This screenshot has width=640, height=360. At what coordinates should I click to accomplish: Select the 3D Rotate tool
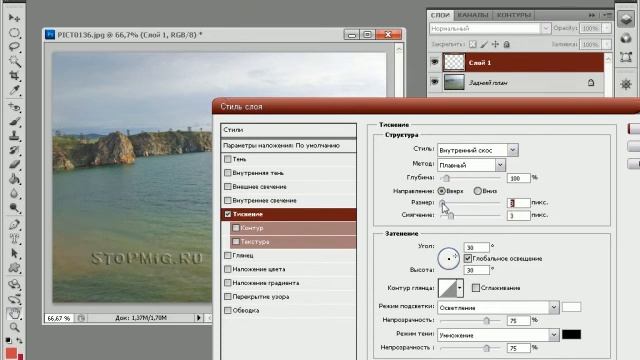pyautogui.click(x=14, y=284)
